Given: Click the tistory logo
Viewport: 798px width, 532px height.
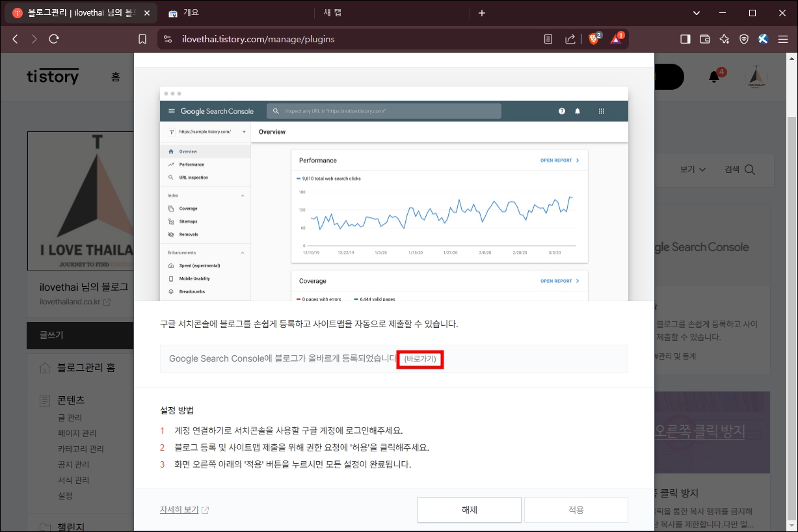Looking at the screenshot, I should point(53,77).
